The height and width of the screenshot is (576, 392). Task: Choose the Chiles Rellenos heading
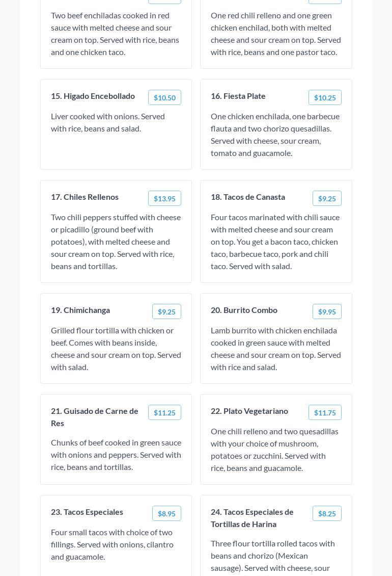[85, 197]
